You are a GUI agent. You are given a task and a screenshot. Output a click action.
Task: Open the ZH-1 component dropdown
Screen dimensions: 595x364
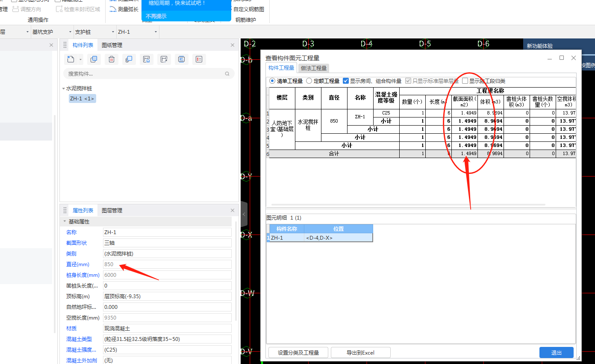click(x=156, y=32)
